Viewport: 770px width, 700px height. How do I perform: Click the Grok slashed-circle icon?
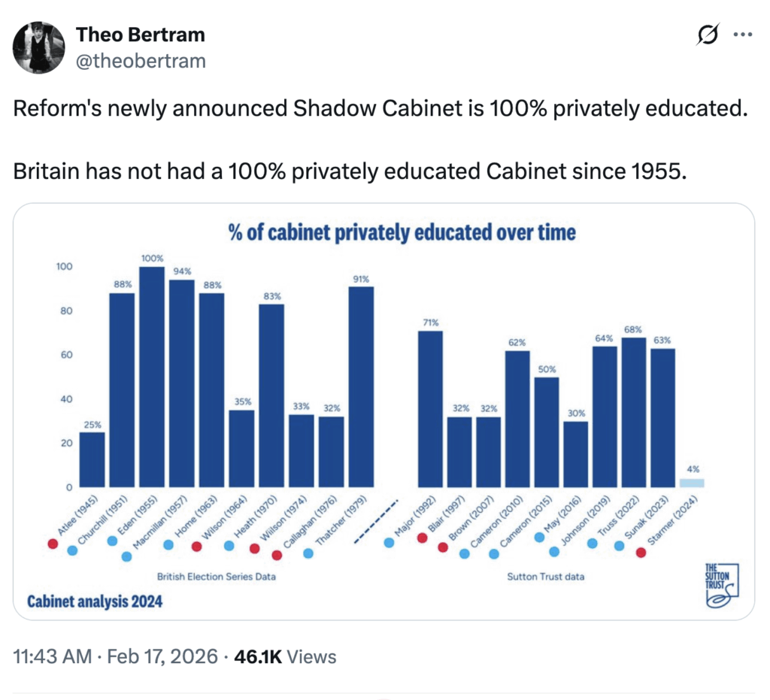click(708, 35)
